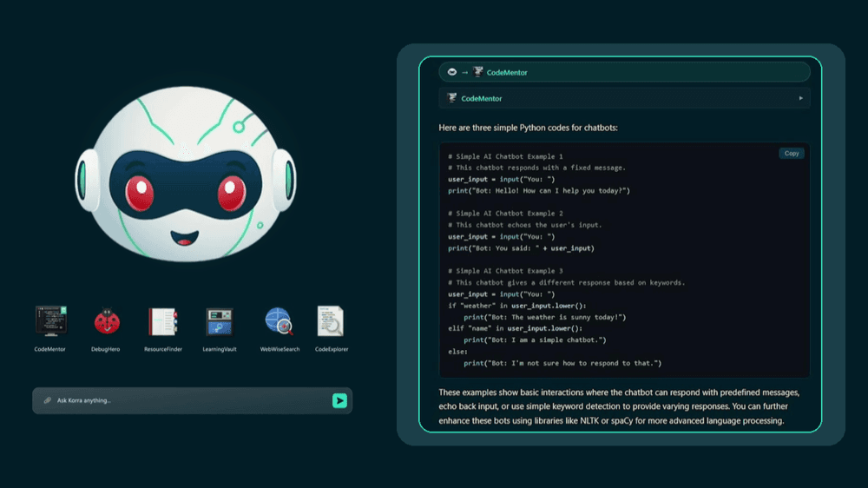This screenshot has width=868, height=488.
Task: Click the '# Simple AI Chatbot Example 2' comment
Action: [505, 214]
